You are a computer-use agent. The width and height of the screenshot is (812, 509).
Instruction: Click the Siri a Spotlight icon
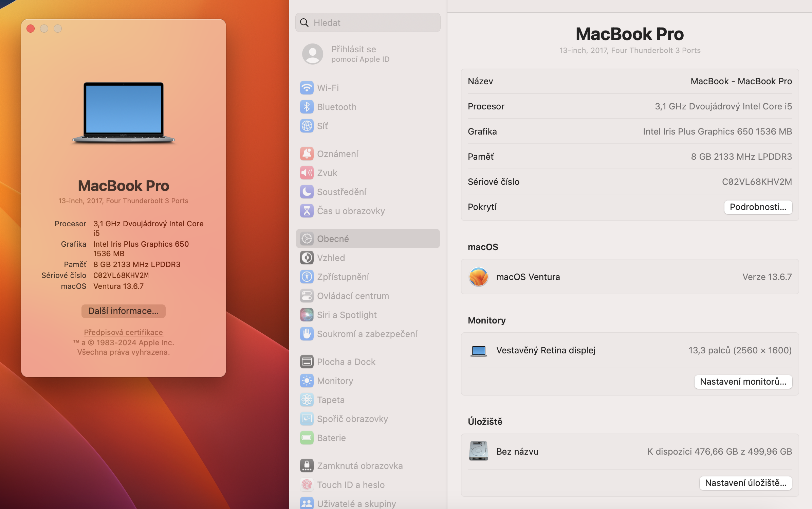pyautogui.click(x=307, y=315)
